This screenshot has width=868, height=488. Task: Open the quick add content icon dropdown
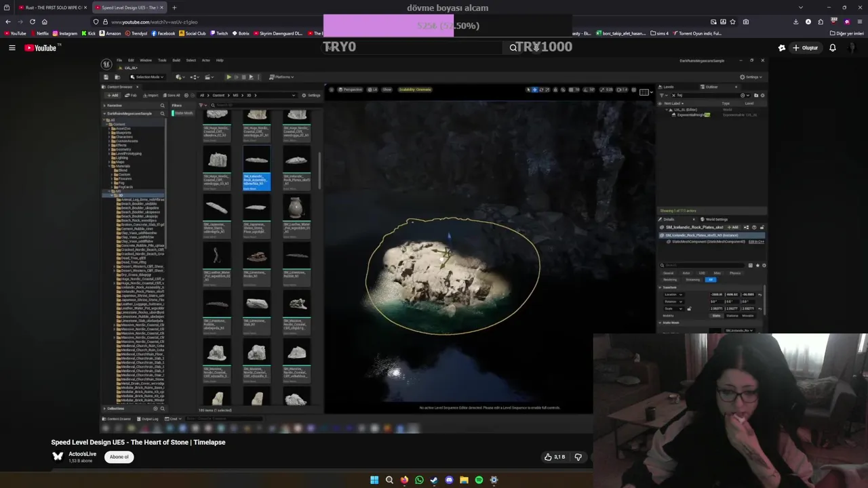180,77
